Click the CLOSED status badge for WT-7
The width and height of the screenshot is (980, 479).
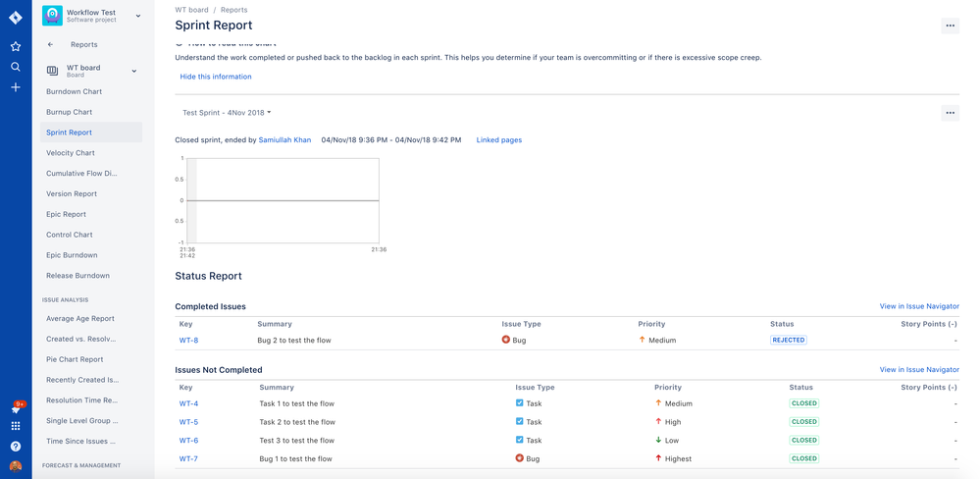point(803,458)
